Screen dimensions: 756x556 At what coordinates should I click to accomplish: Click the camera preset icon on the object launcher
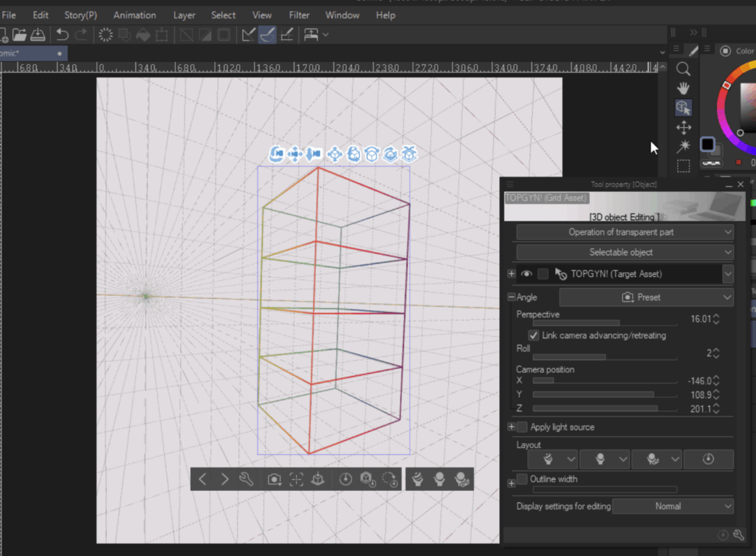[x=275, y=479]
